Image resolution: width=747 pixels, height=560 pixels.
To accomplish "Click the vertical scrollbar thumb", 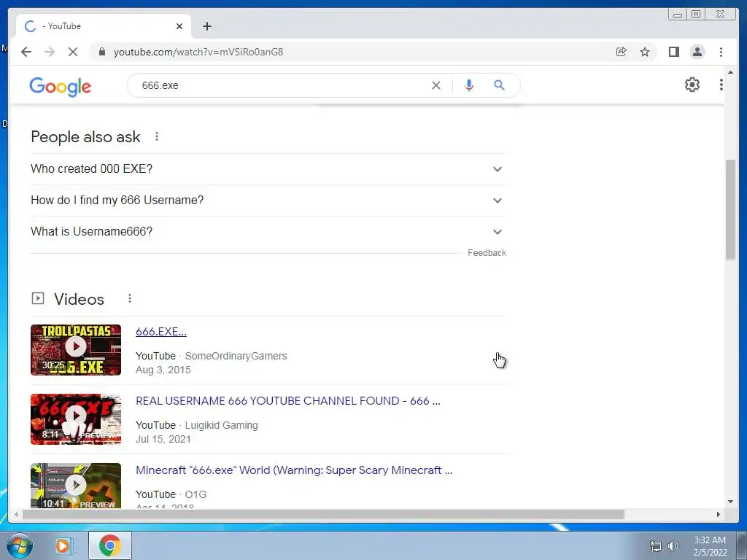I will tap(730, 209).
